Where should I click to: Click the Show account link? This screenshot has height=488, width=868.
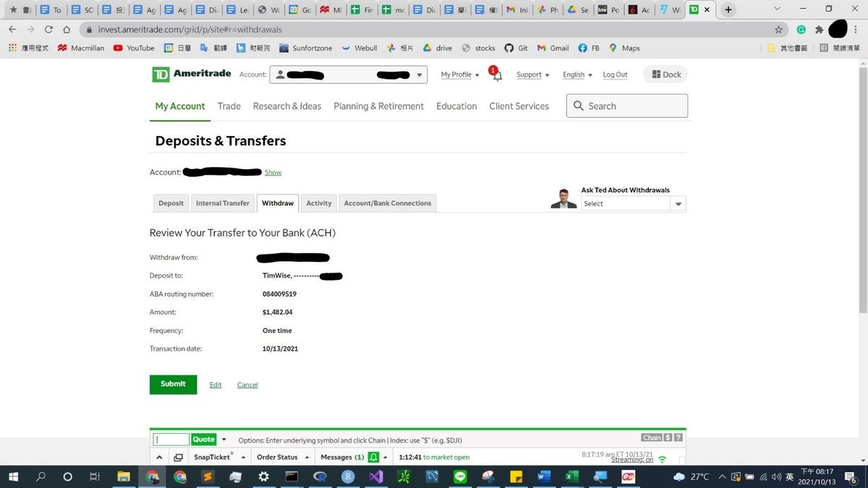coord(273,172)
